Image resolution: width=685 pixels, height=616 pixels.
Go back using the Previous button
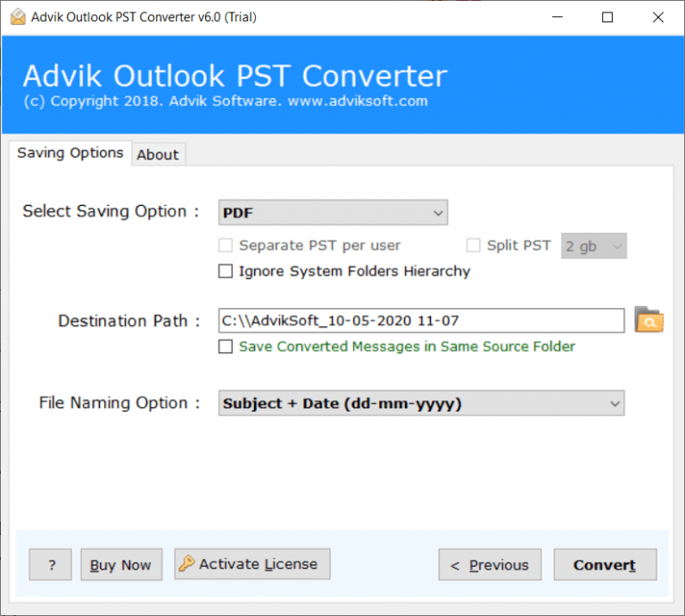click(490, 564)
